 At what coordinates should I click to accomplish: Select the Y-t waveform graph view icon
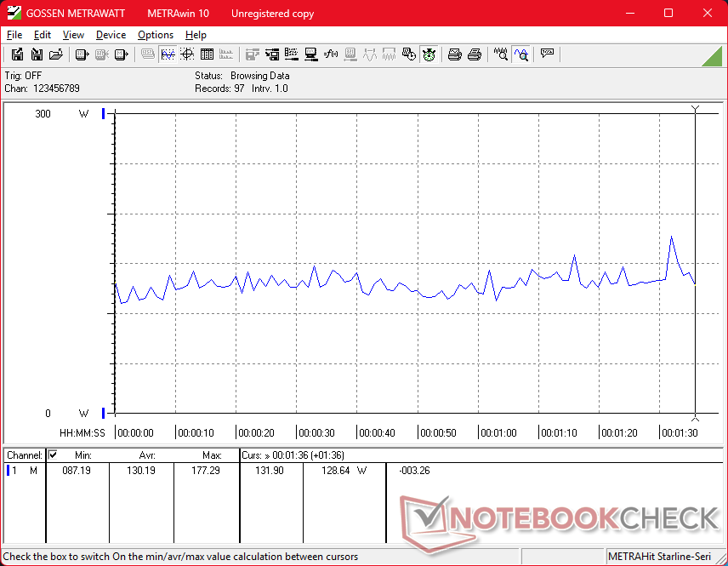tap(168, 54)
